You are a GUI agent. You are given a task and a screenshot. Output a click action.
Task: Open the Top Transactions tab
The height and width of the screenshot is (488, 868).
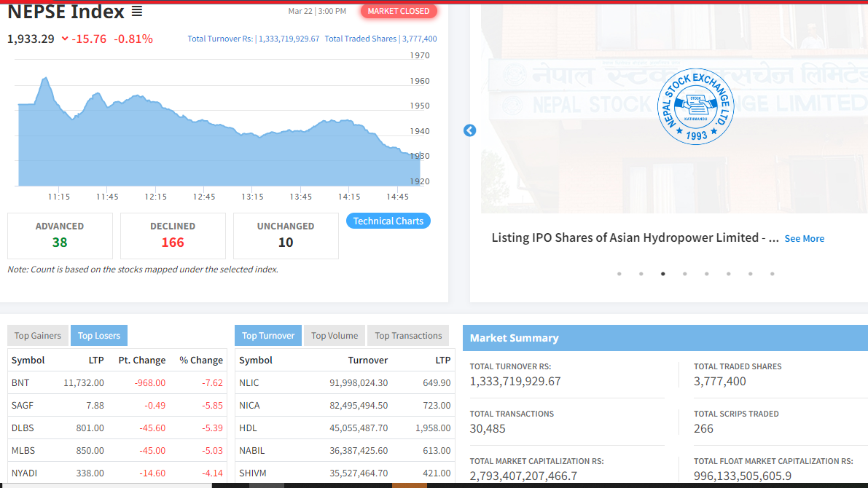[x=408, y=335]
